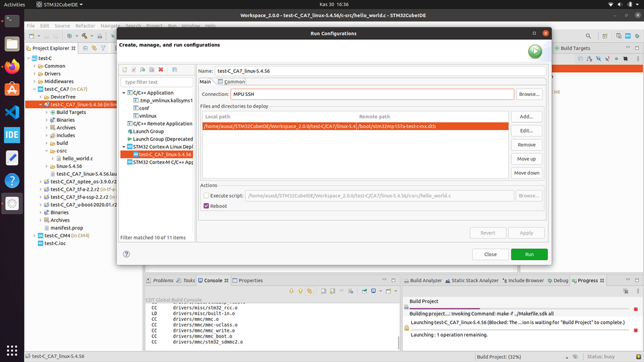Screen dimensions: 644x362
Task: Collapse the C/C++ Application group
Action: (124, 93)
